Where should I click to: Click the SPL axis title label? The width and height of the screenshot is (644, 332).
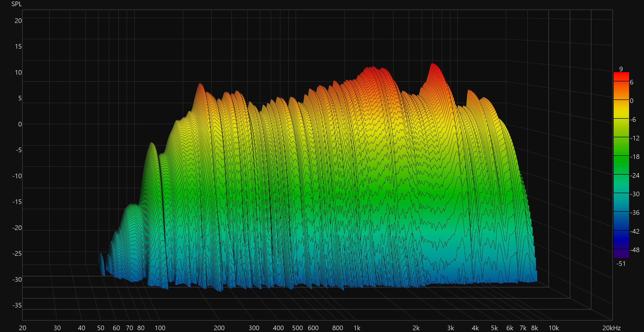pyautogui.click(x=16, y=4)
